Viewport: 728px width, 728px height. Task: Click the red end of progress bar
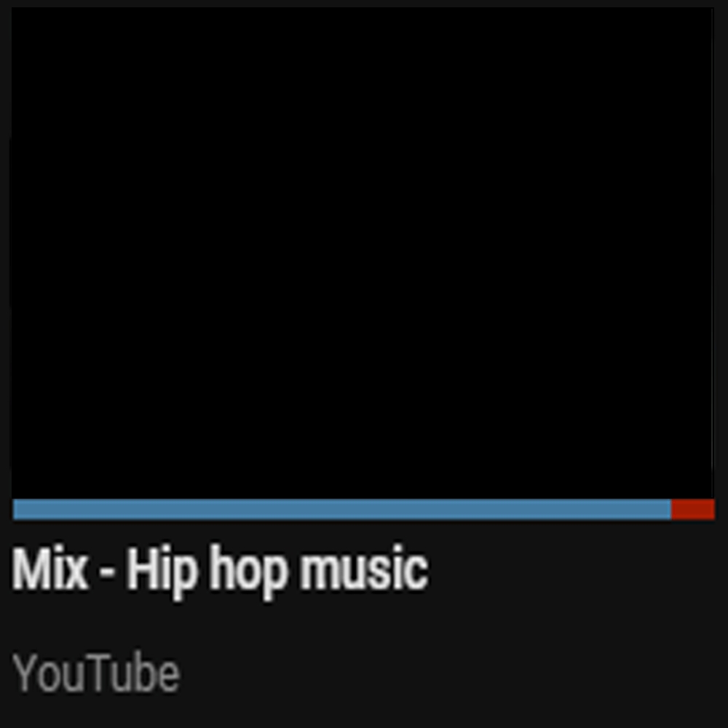693,510
